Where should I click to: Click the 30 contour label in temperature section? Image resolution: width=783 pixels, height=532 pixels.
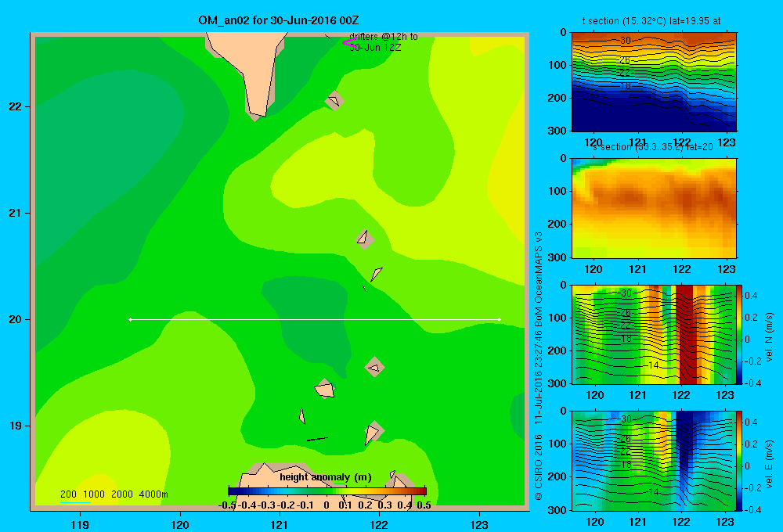coord(626,41)
